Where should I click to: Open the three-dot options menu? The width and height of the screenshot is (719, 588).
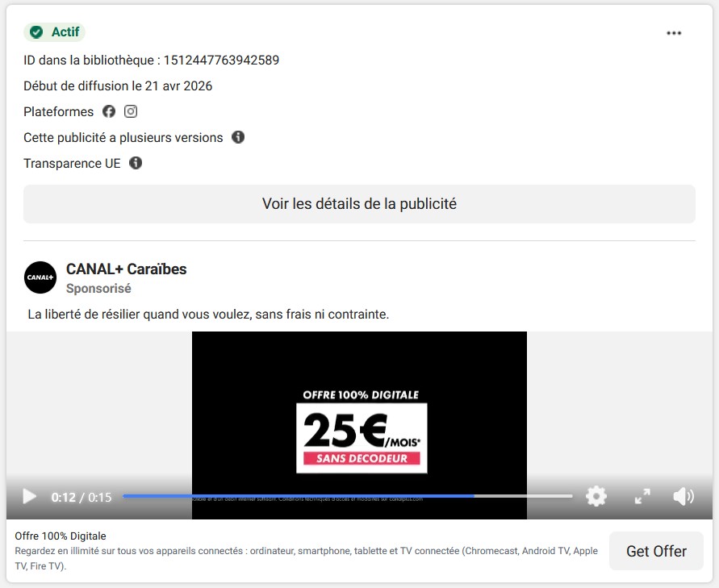674,33
